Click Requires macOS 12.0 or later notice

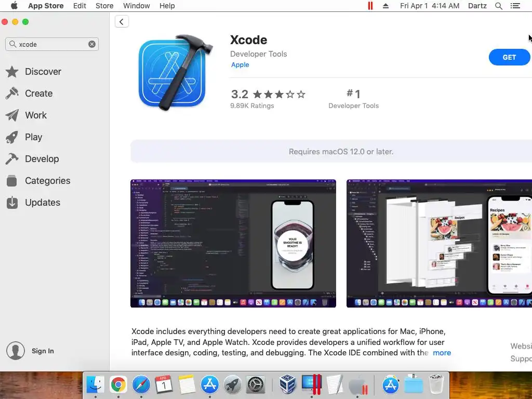(341, 152)
